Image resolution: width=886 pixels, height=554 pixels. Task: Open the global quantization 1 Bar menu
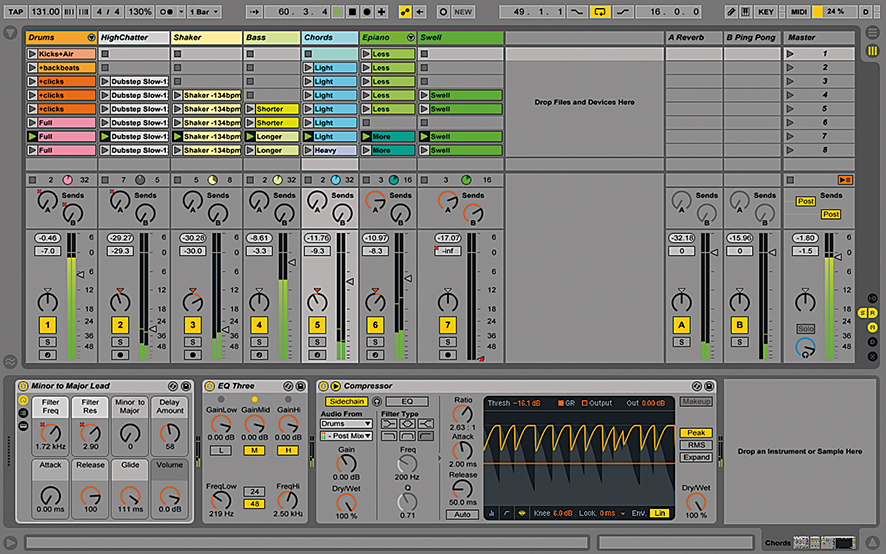coord(204,11)
